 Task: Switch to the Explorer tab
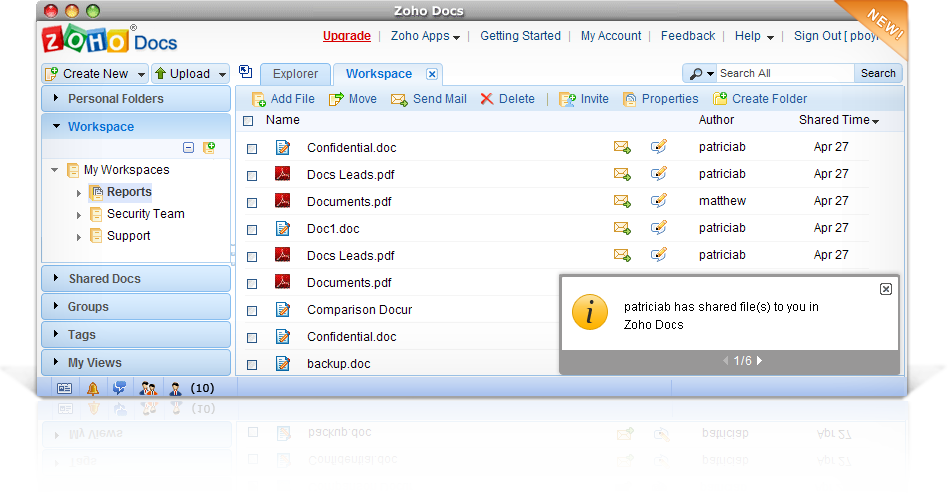pyautogui.click(x=295, y=74)
